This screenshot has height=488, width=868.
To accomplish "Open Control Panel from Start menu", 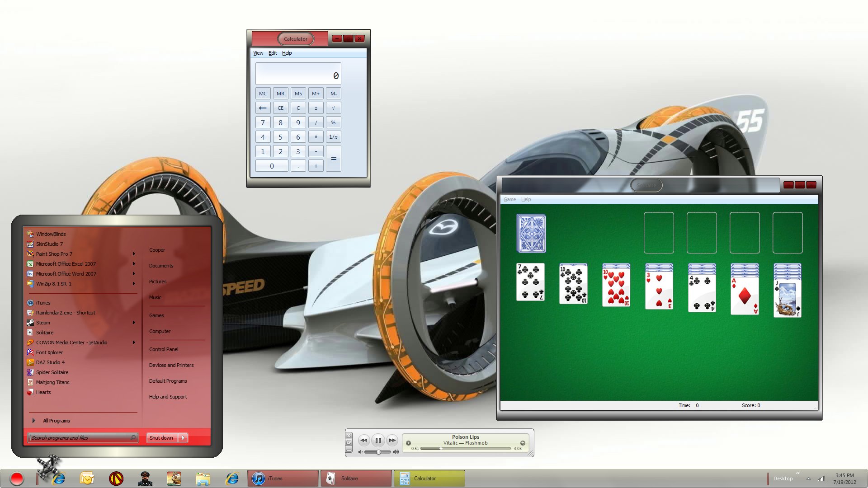I will click(x=164, y=349).
